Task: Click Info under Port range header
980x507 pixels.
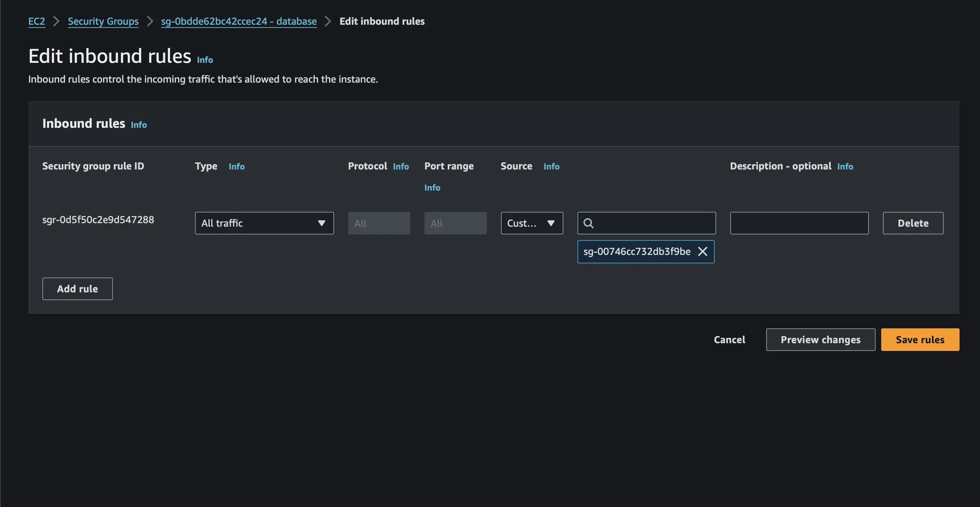Action: 432,188
